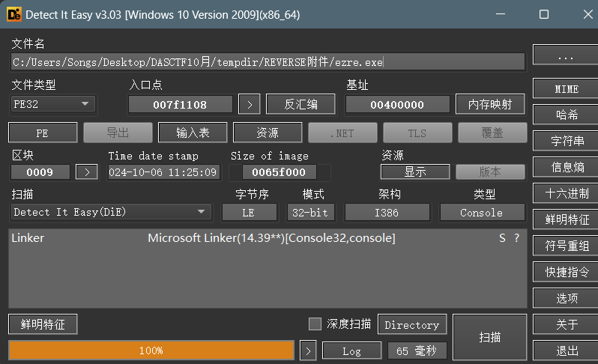Open the PE structure viewer
598x364 pixels.
pyautogui.click(x=42, y=133)
